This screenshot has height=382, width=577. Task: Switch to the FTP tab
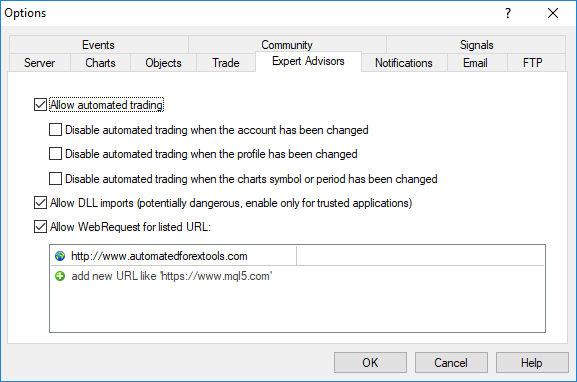pyautogui.click(x=532, y=63)
